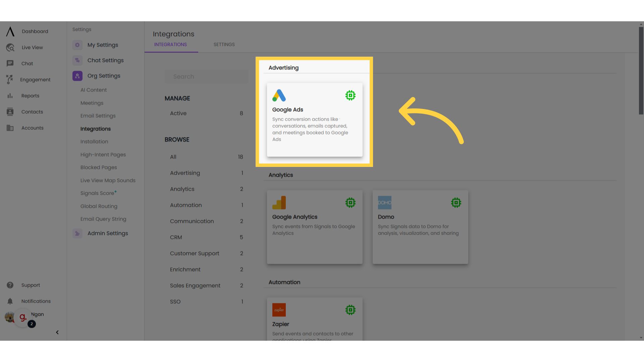This screenshot has width=644, height=362.
Task: Open Email Settings page
Action: pos(98,116)
